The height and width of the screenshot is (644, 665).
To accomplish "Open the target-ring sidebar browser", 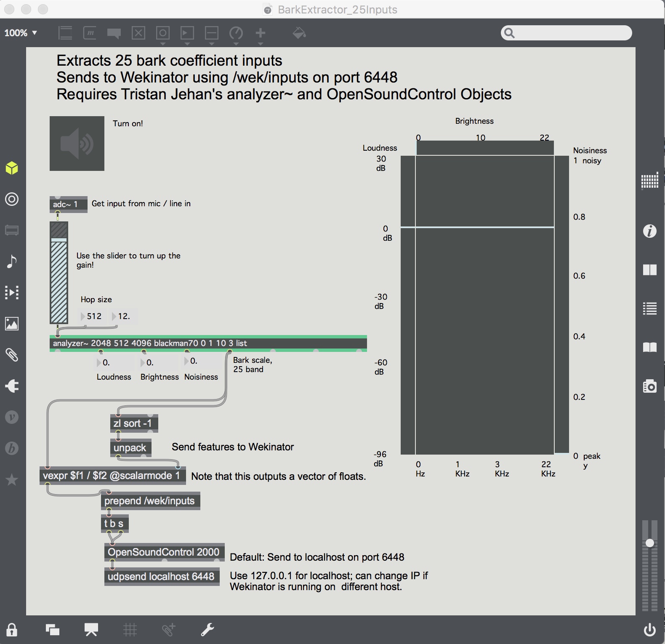I will click(x=12, y=199).
